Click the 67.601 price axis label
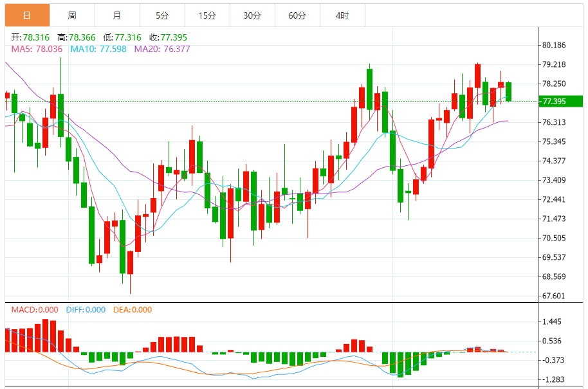 pyautogui.click(x=553, y=296)
